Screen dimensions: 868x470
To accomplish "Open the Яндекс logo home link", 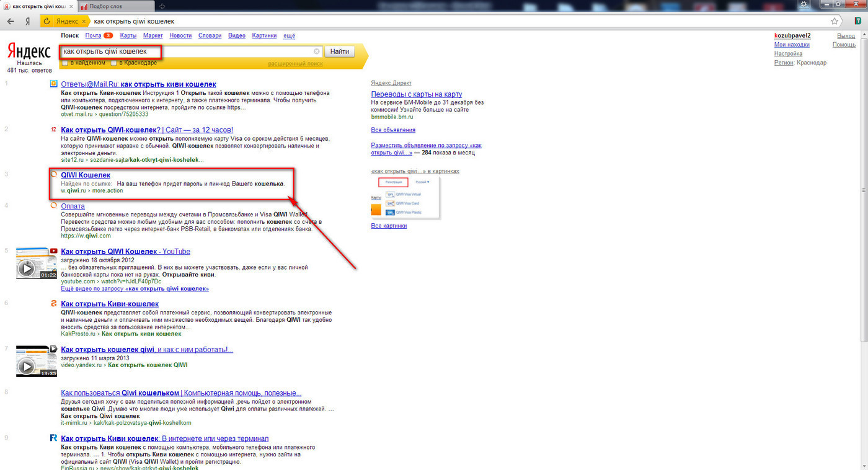I will 29,51.
